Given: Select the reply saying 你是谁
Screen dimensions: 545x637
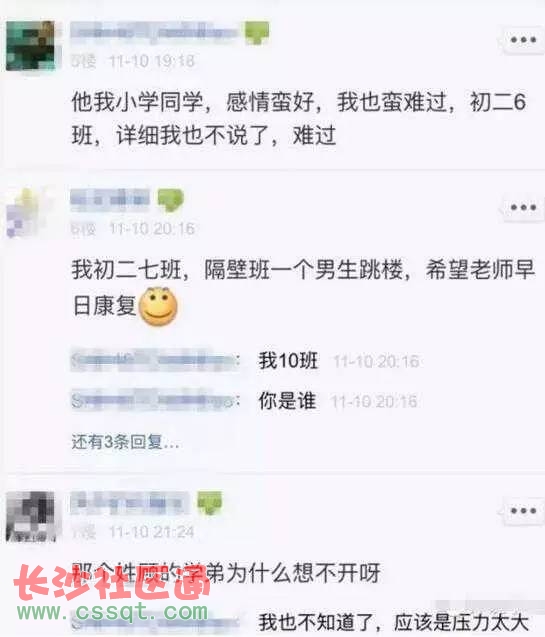Looking at the screenshot, I should (x=287, y=401).
